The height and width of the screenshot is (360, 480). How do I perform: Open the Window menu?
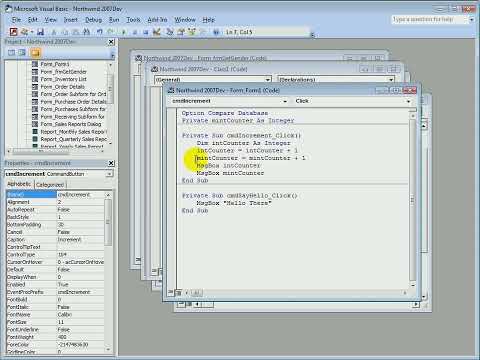coord(185,20)
